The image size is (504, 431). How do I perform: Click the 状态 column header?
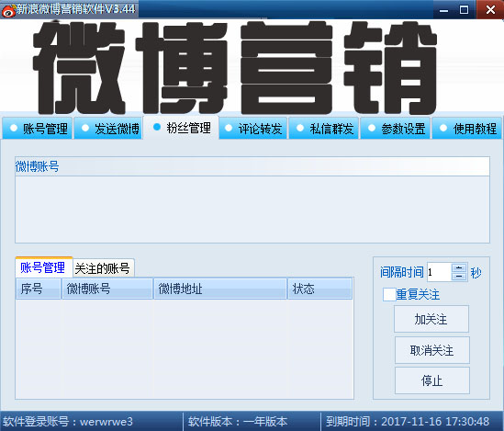319,289
